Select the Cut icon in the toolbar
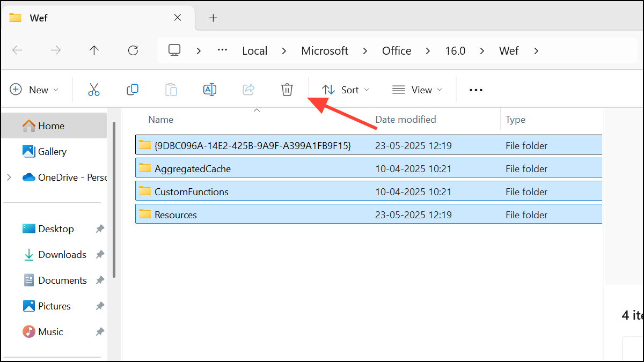The width and height of the screenshot is (644, 362). [x=94, y=90]
